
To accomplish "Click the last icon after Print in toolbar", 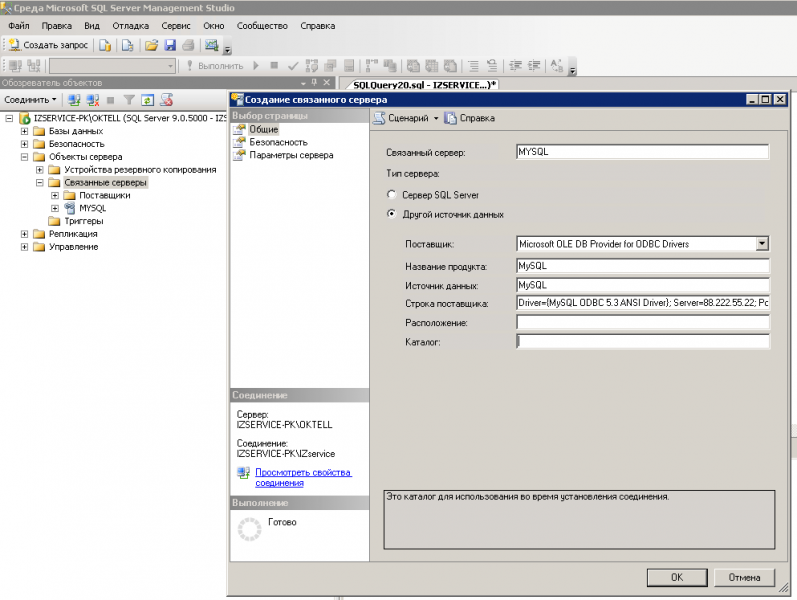I will pos(211,45).
